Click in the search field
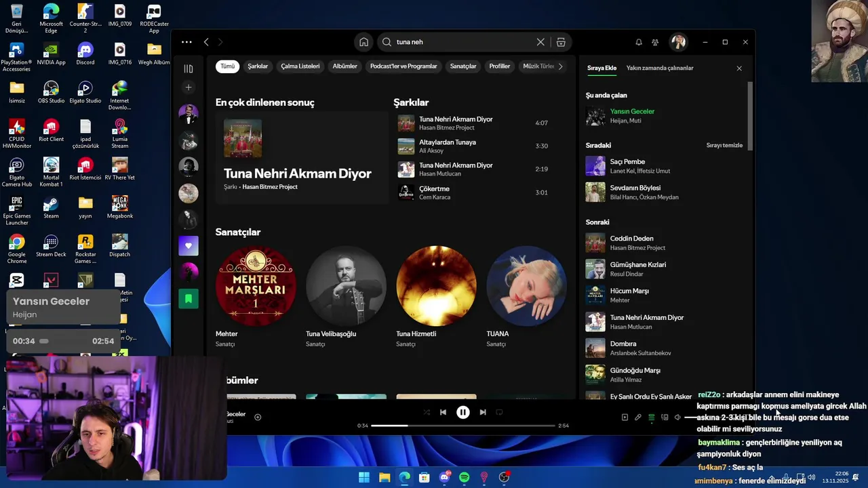Viewport: 868px width, 488px height. click(x=465, y=42)
